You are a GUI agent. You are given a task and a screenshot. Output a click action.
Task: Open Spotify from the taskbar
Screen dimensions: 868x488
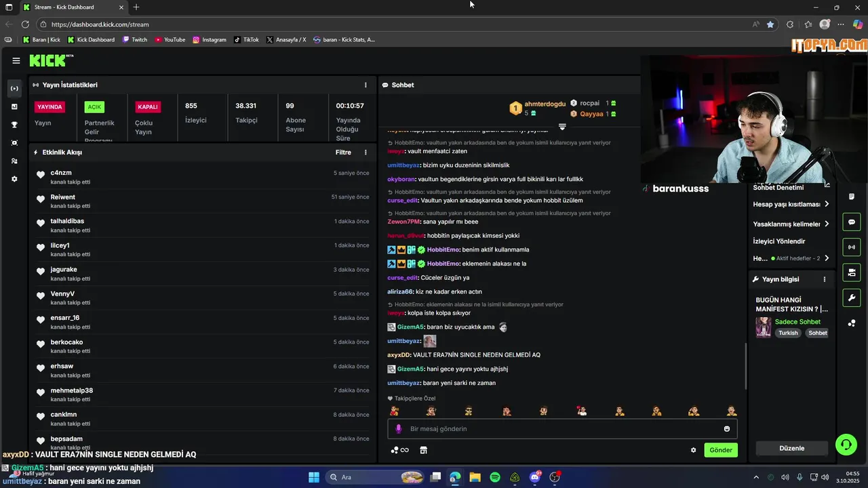(495, 477)
